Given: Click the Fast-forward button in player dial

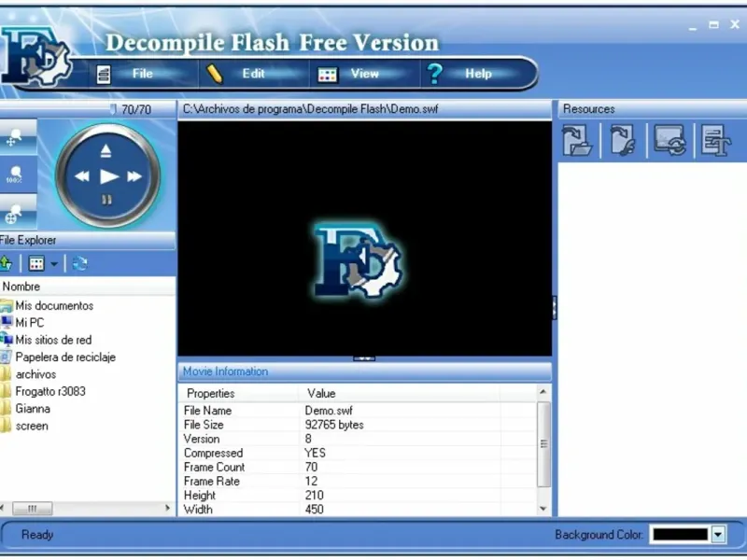Looking at the screenshot, I should coord(134,176).
